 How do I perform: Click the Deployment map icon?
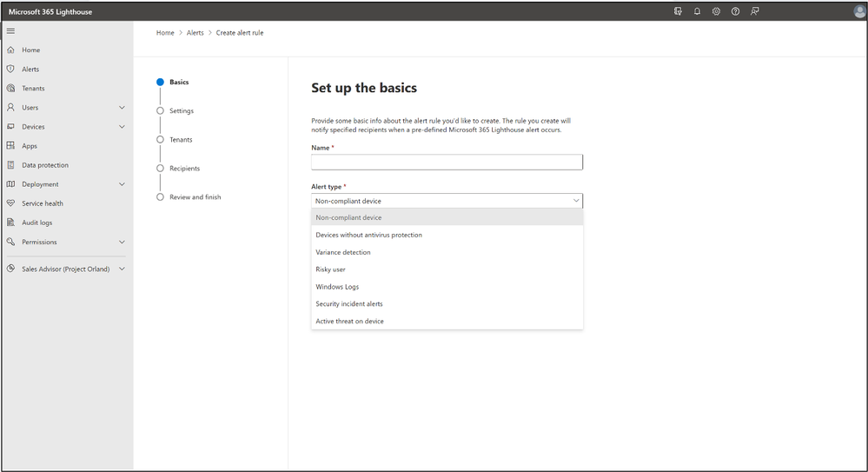[x=10, y=184]
